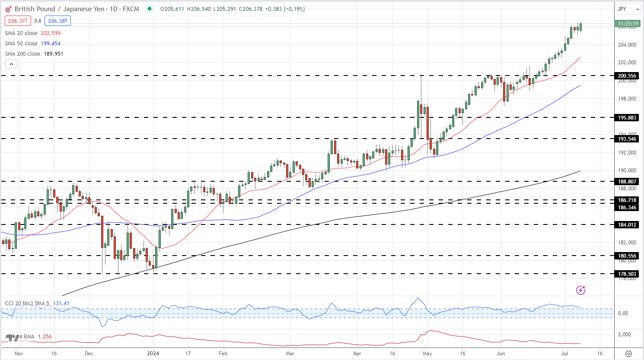Click the 11:25:19 countdown price label
This screenshot has width=644, height=360.
point(628,24)
